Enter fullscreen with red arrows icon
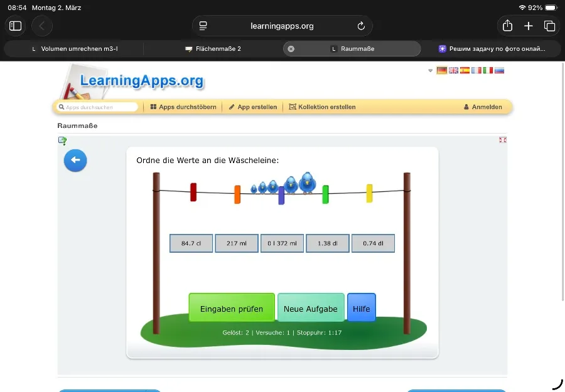The width and height of the screenshot is (565, 392). click(503, 140)
